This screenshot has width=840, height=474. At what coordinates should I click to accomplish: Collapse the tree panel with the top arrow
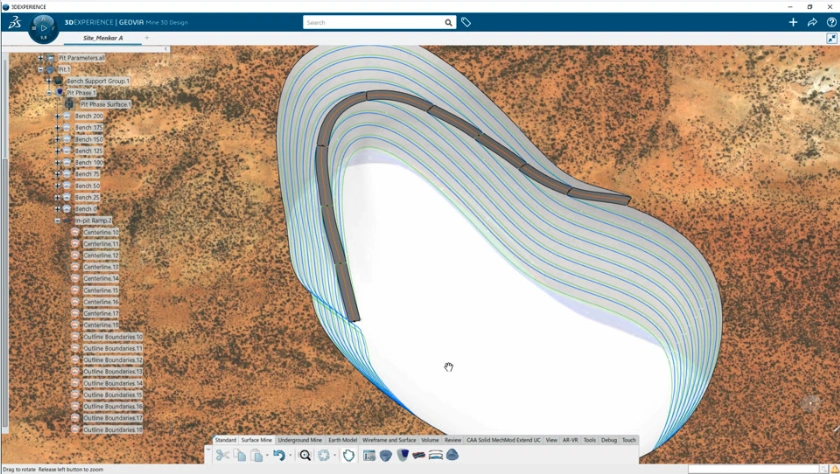tap(166, 49)
